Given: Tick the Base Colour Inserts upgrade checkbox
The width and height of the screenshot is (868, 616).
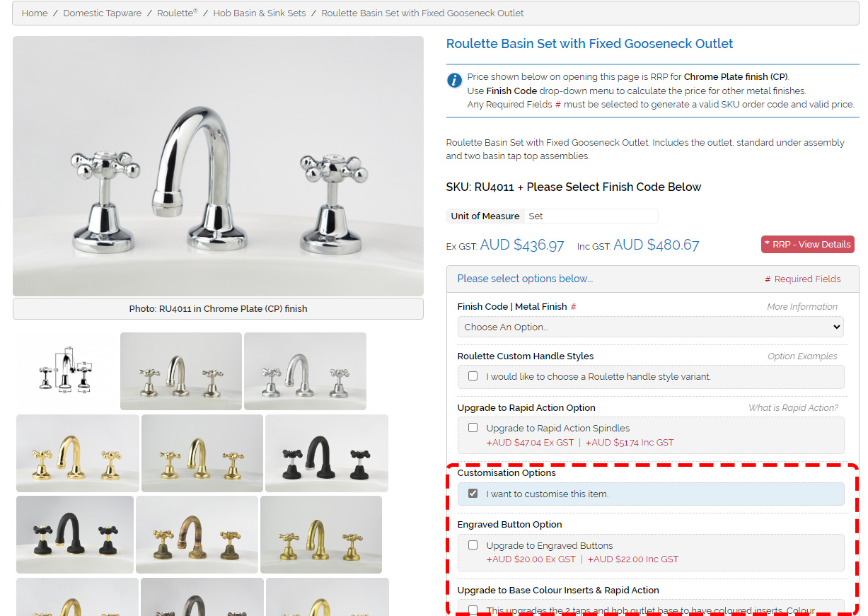Looking at the screenshot, I should click(473, 610).
